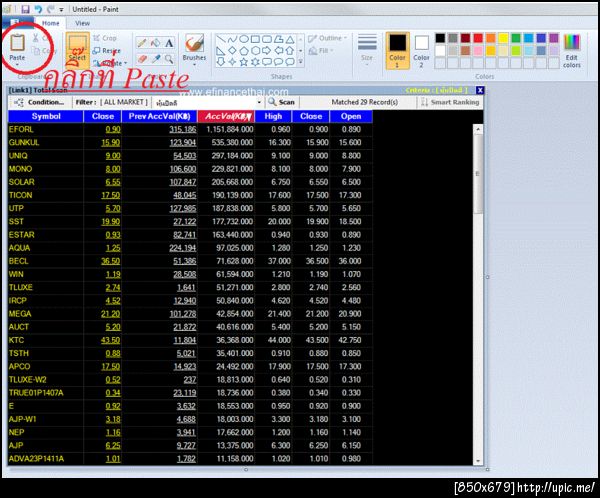Choose the Oval shape

(244, 39)
